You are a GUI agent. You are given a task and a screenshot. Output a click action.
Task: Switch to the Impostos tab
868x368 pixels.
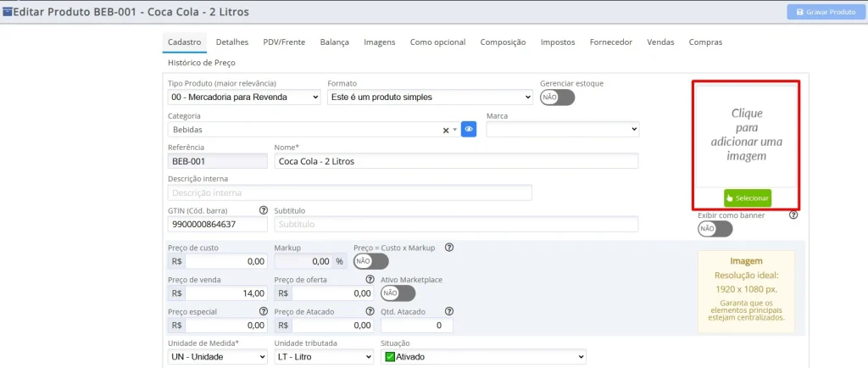pos(558,42)
